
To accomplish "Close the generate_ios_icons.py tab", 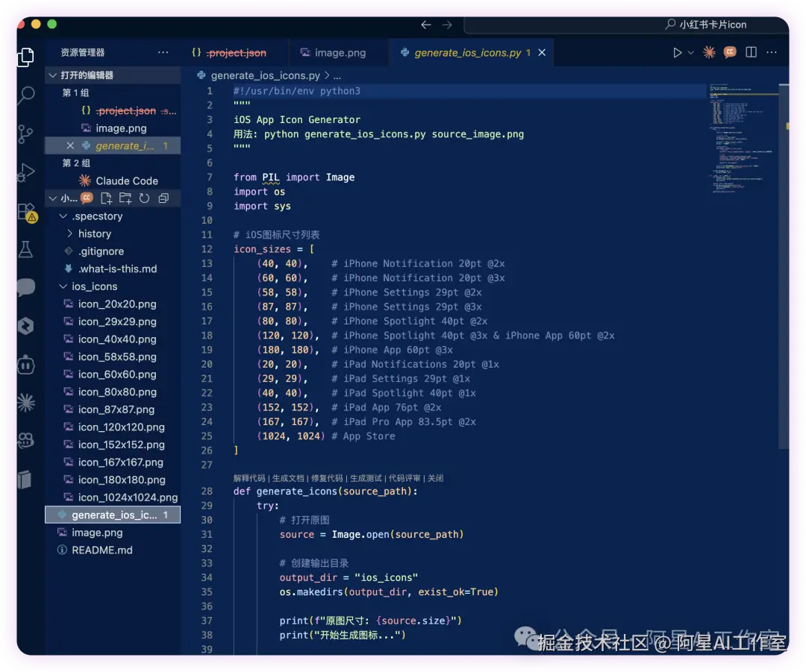I will 542,52.
